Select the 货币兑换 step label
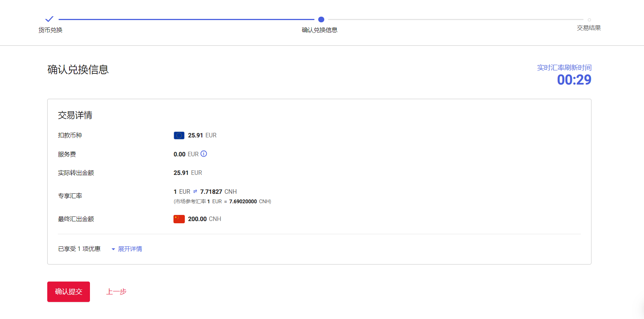 point(50,30)
